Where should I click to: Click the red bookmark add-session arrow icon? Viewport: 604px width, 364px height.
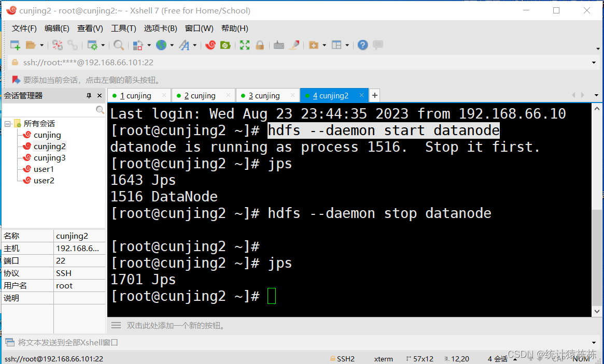click(16, 80)
